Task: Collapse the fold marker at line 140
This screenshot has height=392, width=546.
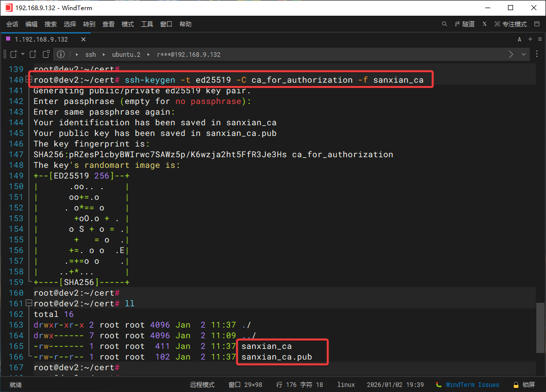Action: [29, 80]
